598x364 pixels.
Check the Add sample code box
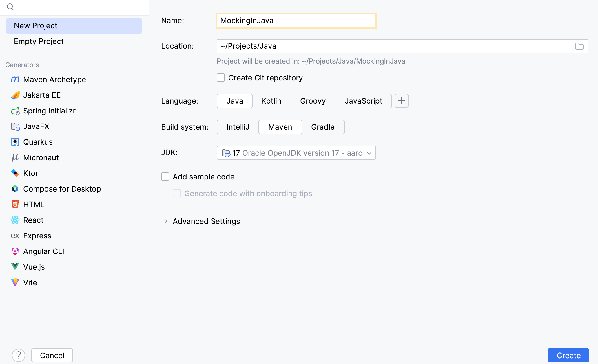[165, 177]
